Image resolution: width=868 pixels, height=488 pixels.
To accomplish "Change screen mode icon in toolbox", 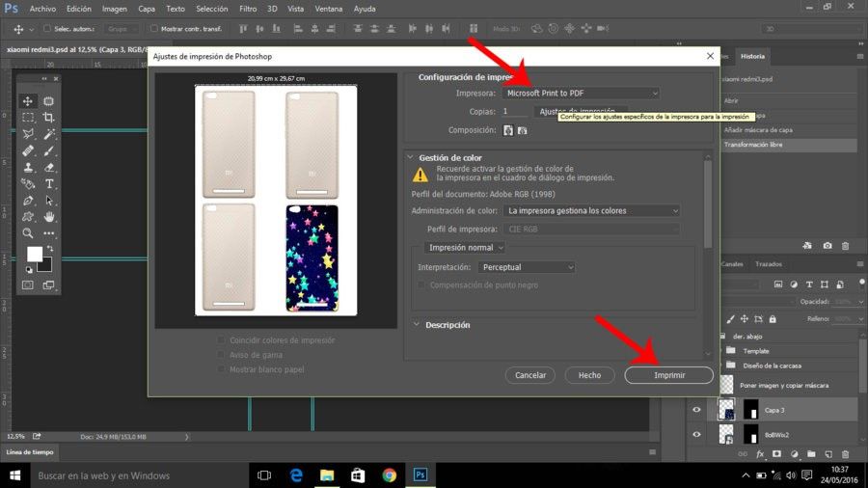I will pyautogui.click(x=49, y=285).
